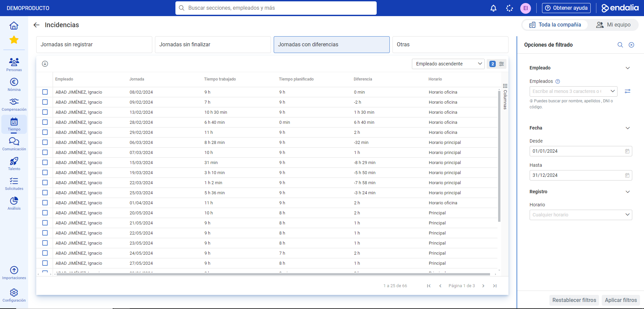Select the Jornadas sin registrar tab
The image size is (644, 309).
pyautogui.click(x=94, y=45)
